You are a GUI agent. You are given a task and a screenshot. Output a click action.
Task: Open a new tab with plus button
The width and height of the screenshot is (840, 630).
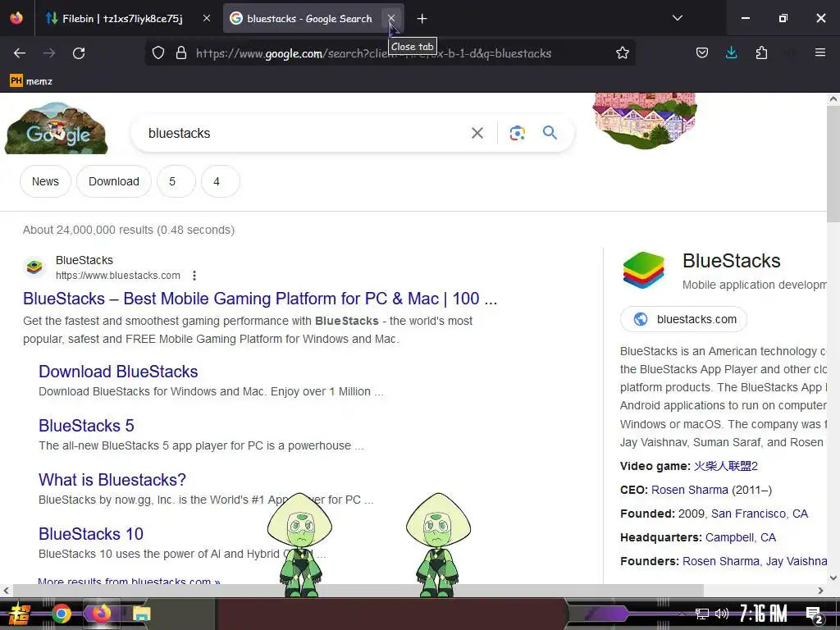pyautogui.click(x=422, y=19)
